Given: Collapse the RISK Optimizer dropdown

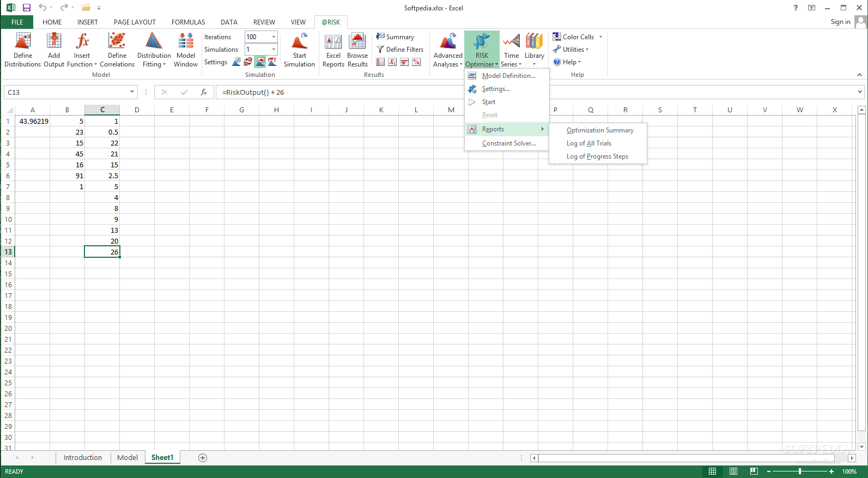Looking at the screenshot, I should coord(482,50).
